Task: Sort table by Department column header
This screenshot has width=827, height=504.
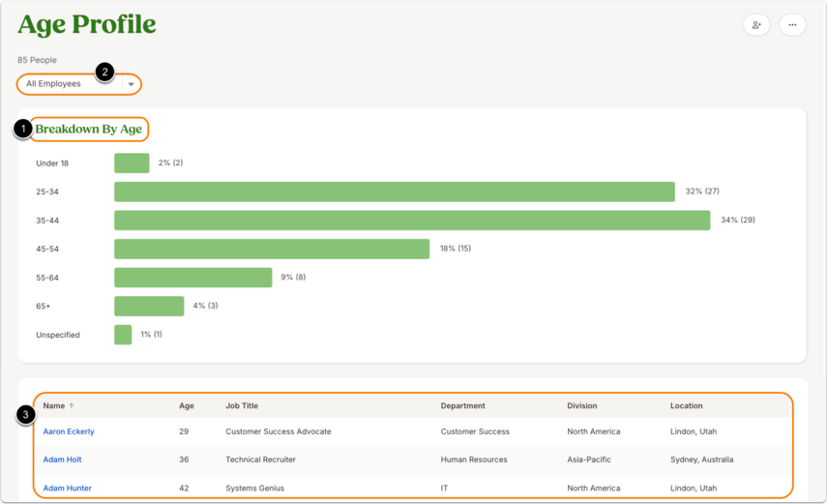Action: coord(462,406)
